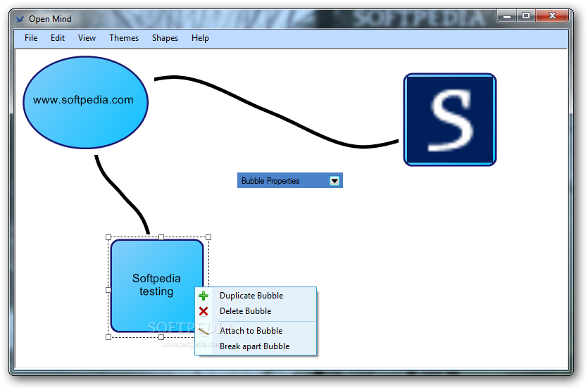Select Break apart Bubble option

click(x=256, y=346)
